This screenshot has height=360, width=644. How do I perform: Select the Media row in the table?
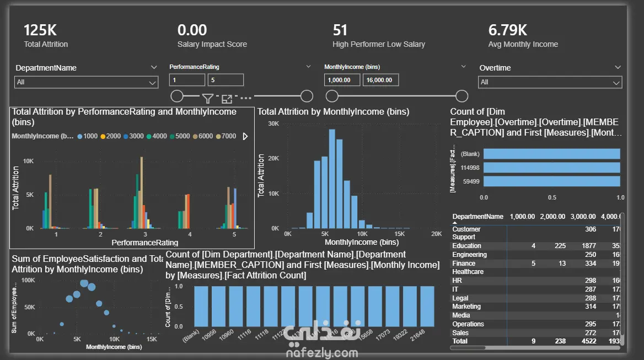pos(535,315)
